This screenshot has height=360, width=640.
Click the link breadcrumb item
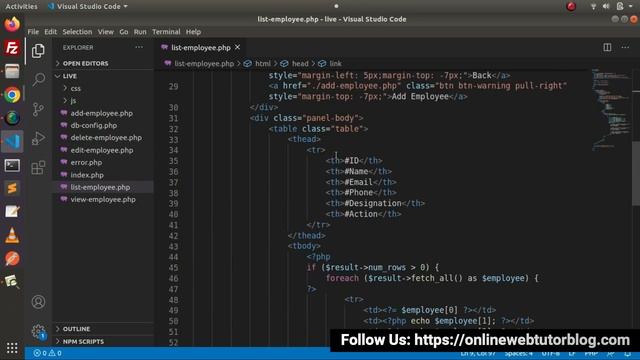pyautogui.click(x=335, y=64)
